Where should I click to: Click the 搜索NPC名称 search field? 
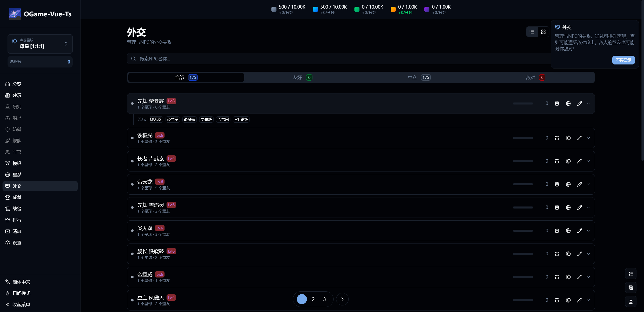point(302,59)
